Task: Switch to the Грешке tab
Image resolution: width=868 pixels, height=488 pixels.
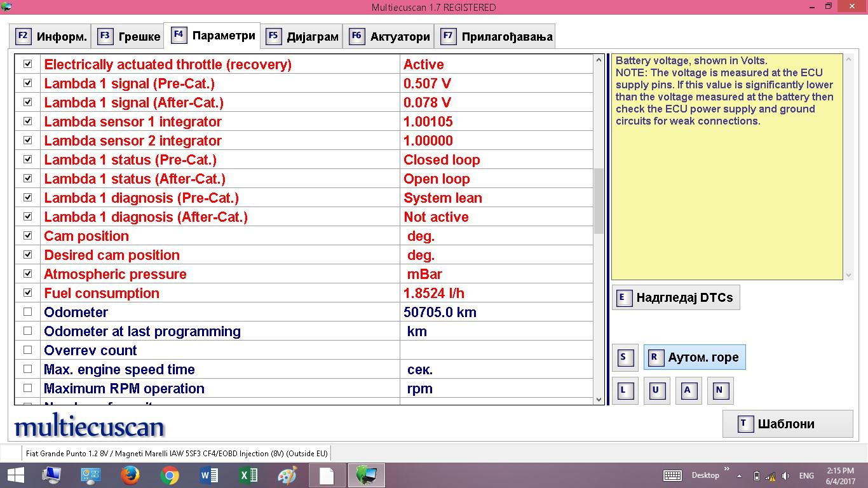Action: [128, 36]
